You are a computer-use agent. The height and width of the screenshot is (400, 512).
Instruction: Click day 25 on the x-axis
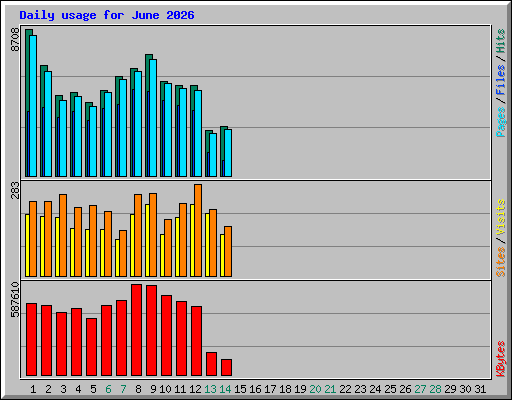[390, 389]
